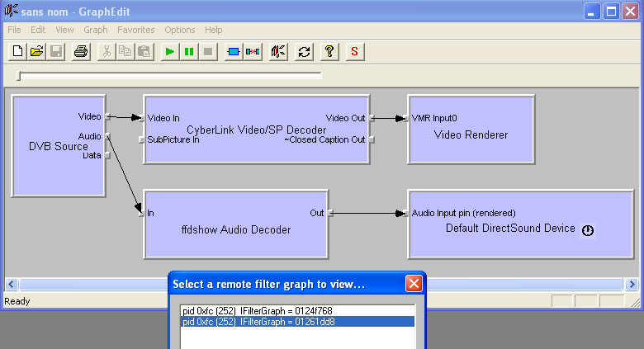Click Connect to remote graph icon
644x349 pixels.
(278, 52)
